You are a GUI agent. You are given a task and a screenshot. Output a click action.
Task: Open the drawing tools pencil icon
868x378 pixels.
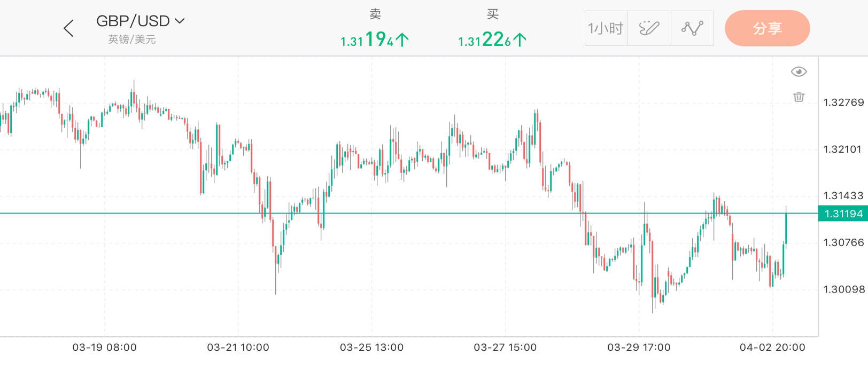click(x=649, y=28)
